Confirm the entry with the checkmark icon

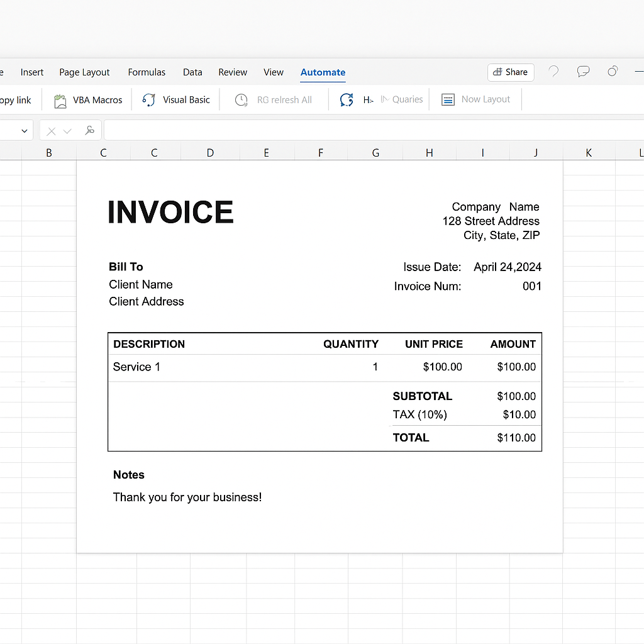[x=68, y=131]
